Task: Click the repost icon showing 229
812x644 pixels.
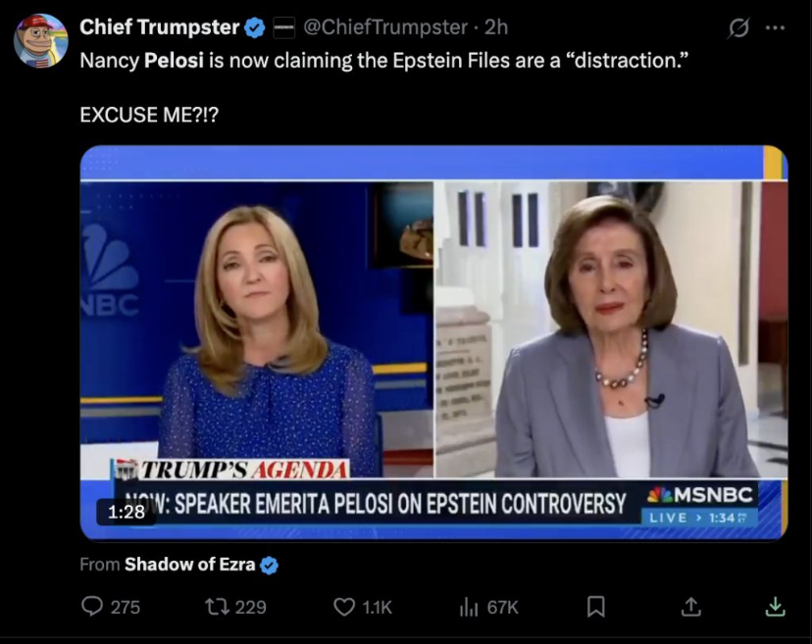Action: [215, 606]
